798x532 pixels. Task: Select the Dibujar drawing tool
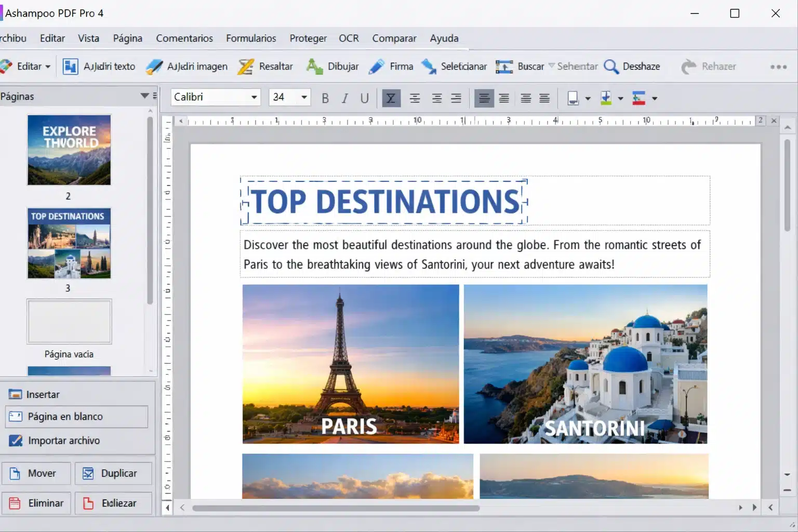tap(333, 66)
